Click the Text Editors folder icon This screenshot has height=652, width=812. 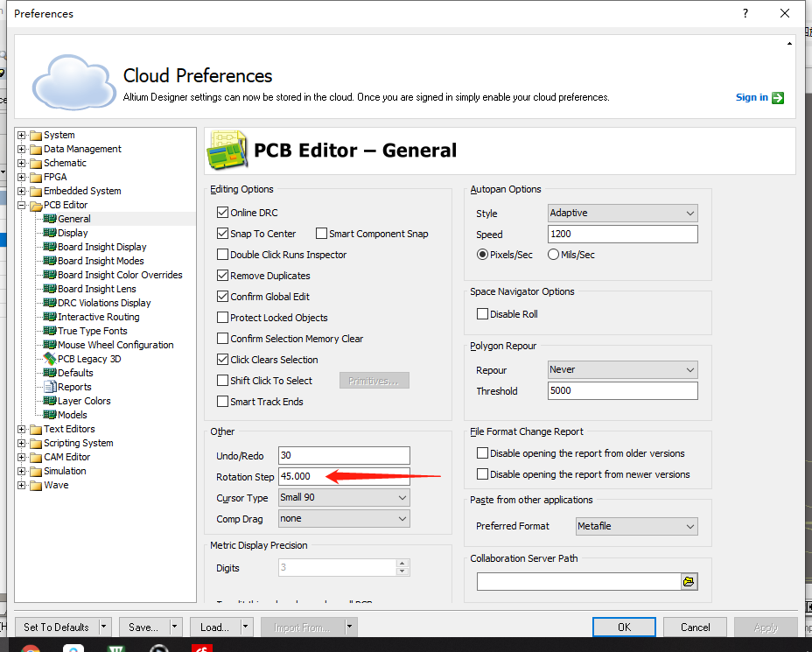coord(36,430)
